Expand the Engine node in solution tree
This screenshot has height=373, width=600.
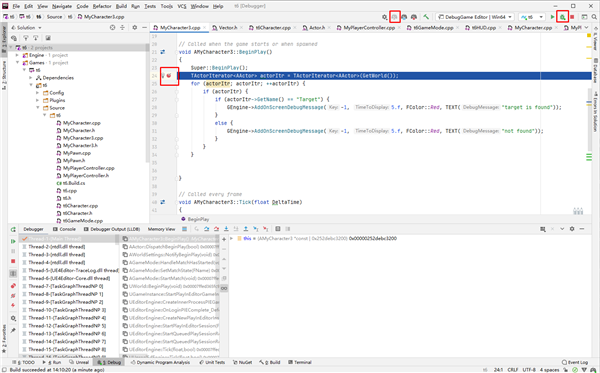tap(17, 55)
